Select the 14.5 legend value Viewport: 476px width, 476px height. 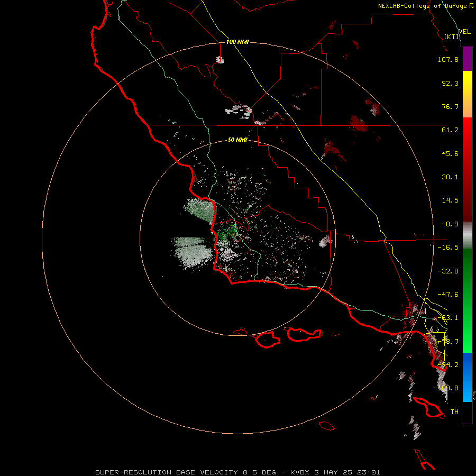tap(450, 200)
